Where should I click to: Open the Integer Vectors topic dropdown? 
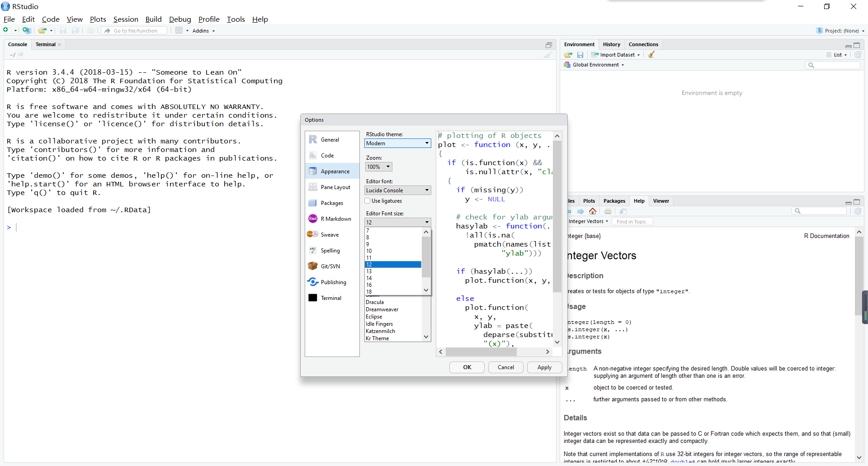[x=588, y=221]
